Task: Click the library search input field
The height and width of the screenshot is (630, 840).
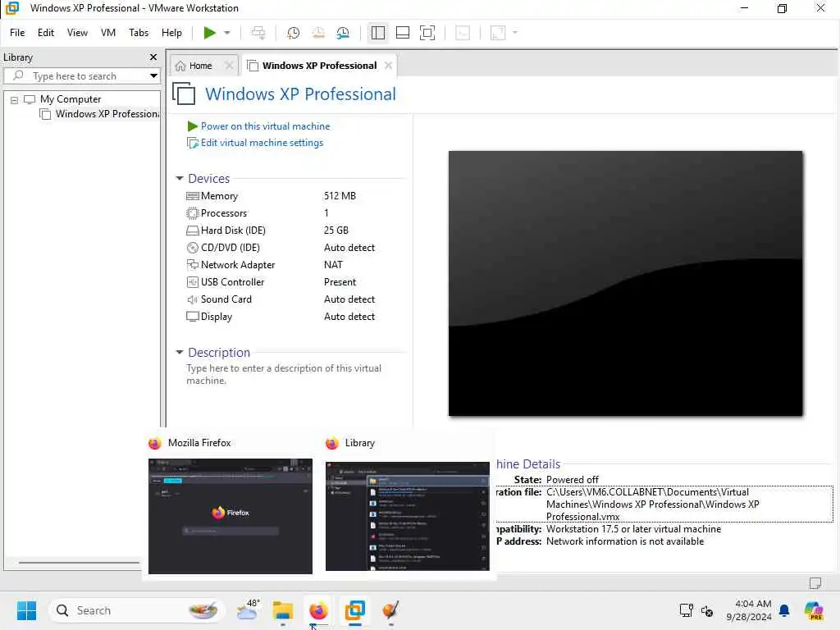Action: [80, 75]
